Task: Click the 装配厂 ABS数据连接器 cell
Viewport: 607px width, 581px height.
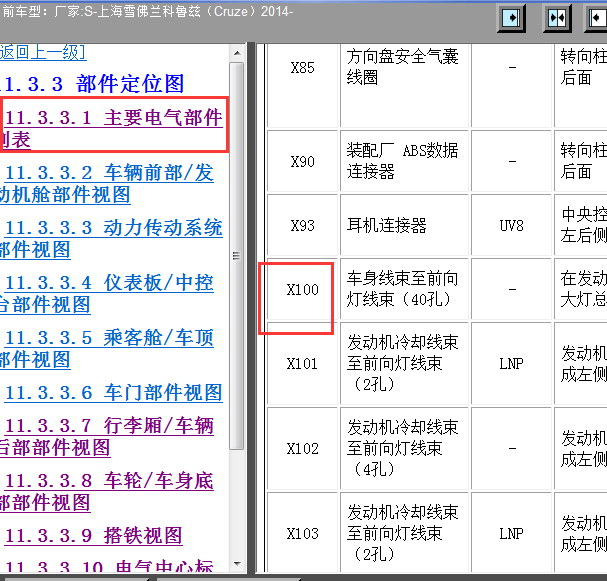Action: click(x=405, y=161)
